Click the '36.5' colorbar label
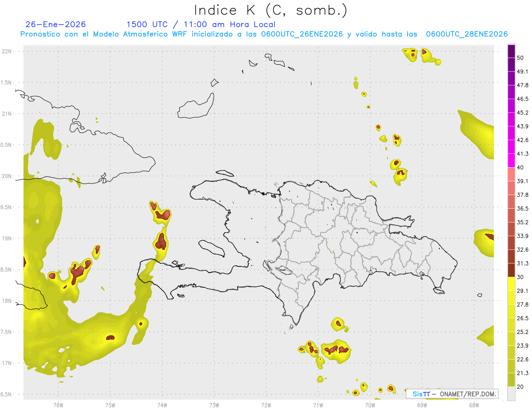The width and height of the screenshot is (532, 411). point(523,208)
